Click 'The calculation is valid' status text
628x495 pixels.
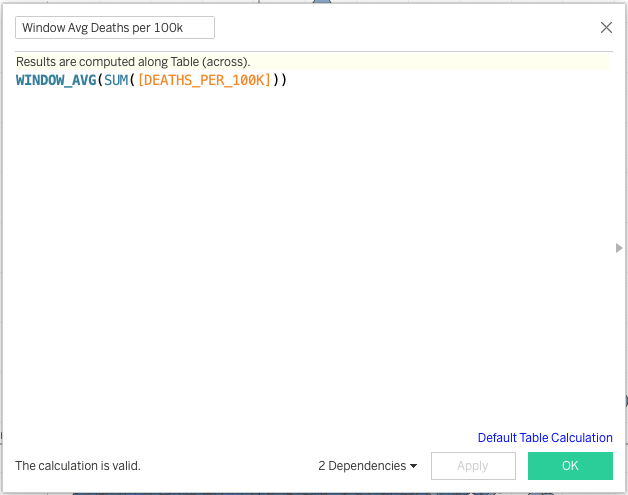(78, 466)
